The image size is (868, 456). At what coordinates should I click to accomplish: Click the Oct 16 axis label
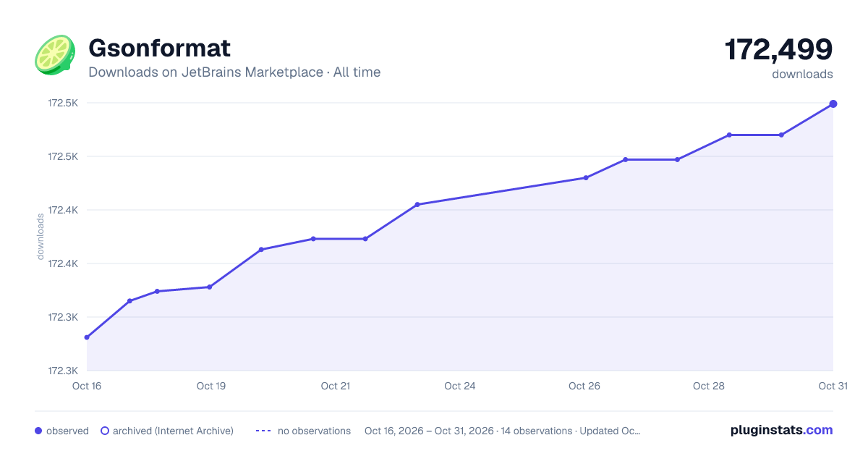coord(87,386)
